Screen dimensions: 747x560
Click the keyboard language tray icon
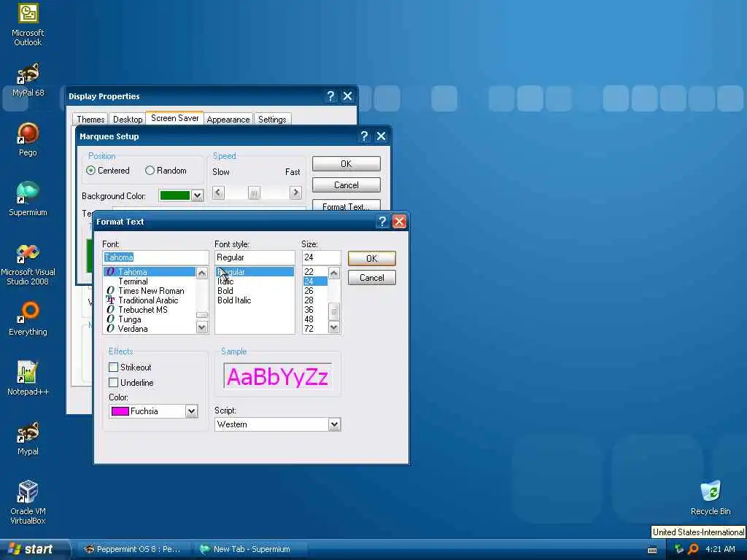(652, 550)
